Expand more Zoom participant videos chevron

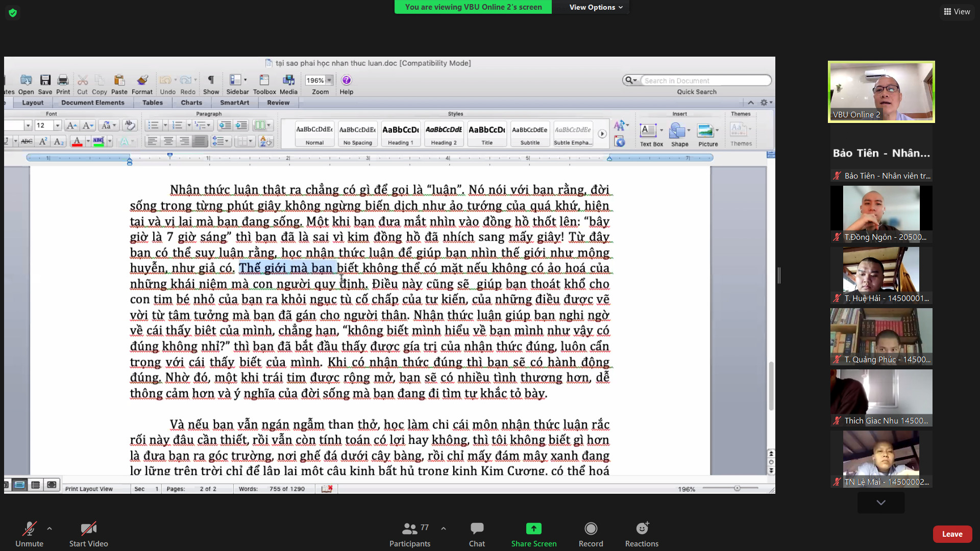click(881, 503)
